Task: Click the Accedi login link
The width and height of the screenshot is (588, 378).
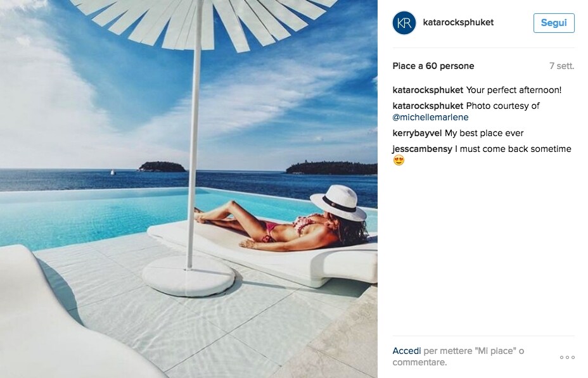Action: coord(407,351)
